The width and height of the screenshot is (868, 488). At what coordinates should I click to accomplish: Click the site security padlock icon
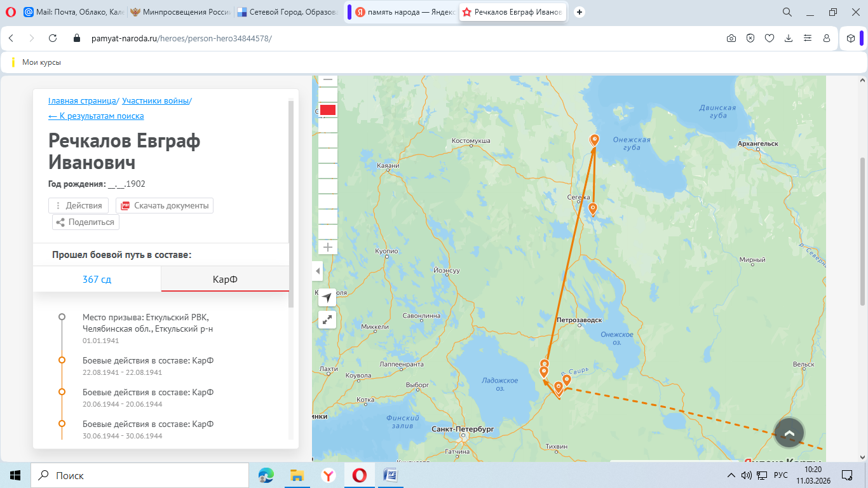tap(78, 38)
